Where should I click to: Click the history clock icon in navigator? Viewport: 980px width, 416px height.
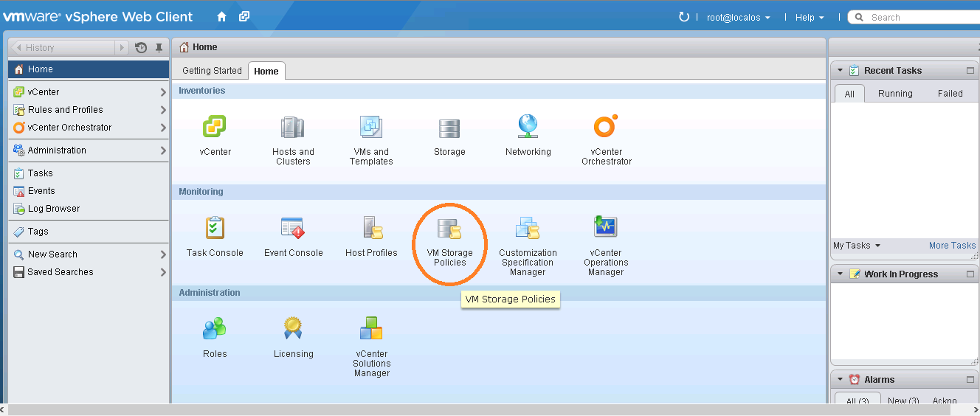[141, 48]
